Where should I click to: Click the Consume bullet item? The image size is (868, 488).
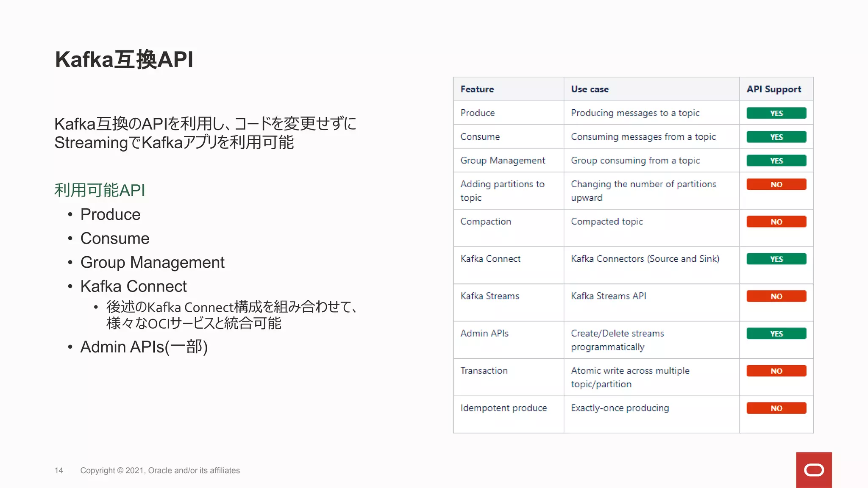point(115,238)
